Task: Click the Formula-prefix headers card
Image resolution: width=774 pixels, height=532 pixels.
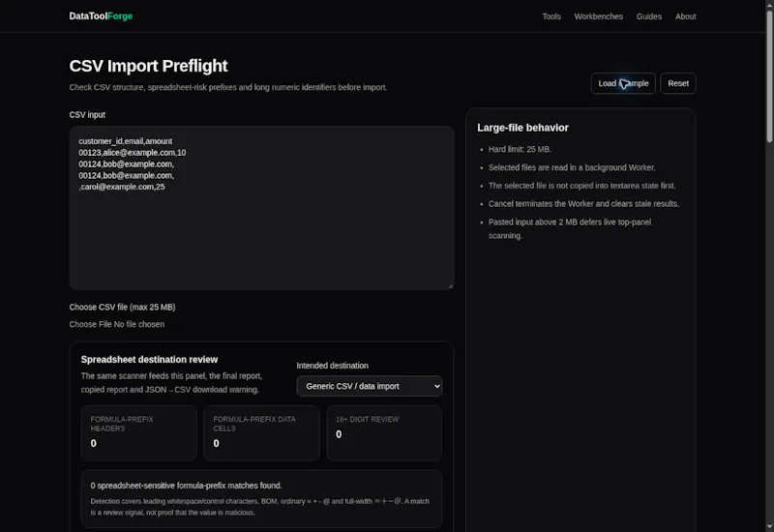Action: click(138, 432)
